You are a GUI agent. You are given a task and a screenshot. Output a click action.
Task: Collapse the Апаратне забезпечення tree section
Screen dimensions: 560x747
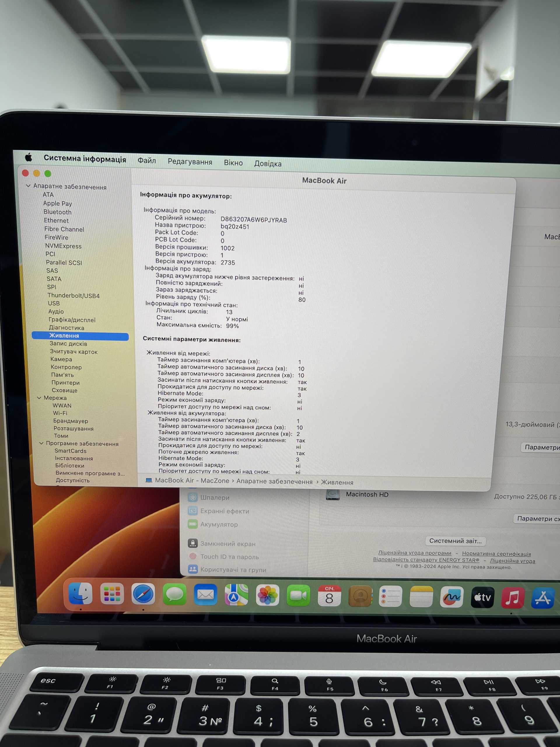[28, 186]
